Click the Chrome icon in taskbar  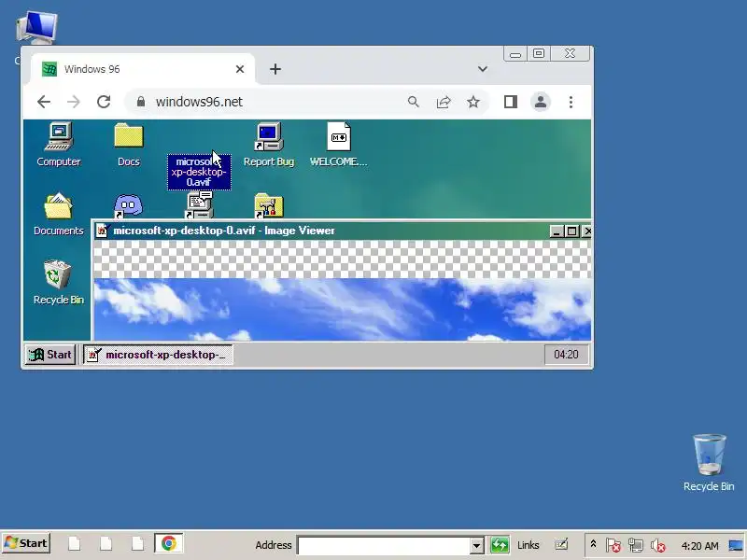169,543
